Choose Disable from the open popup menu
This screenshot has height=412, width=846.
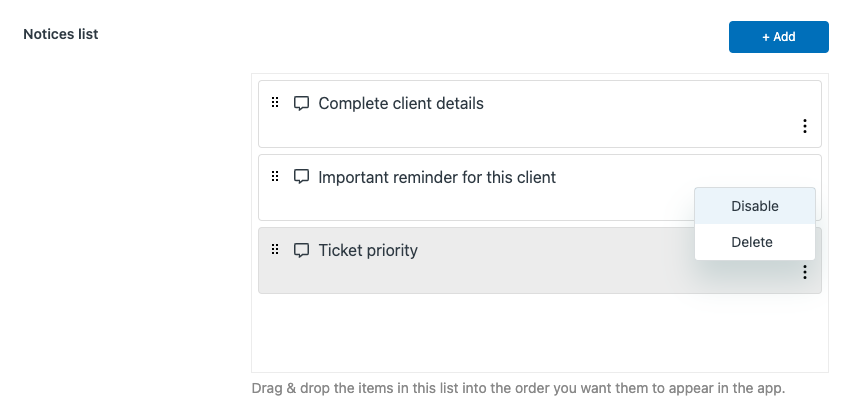pyautogui.click(x=755, y=206)
